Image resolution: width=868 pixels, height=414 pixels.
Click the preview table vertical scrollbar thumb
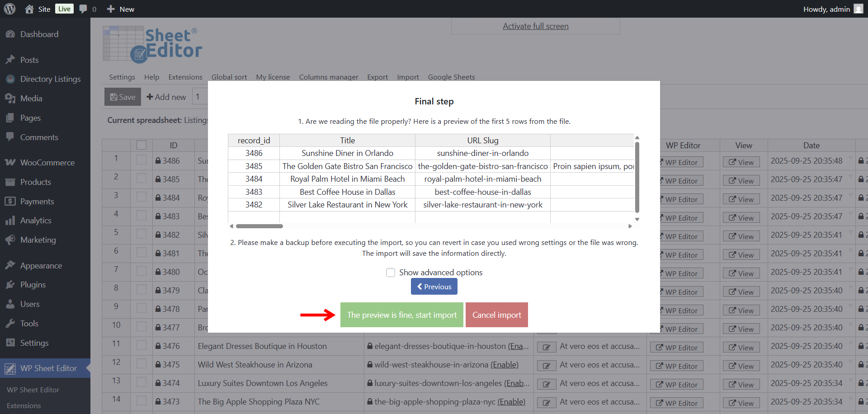tap(637, 177)
